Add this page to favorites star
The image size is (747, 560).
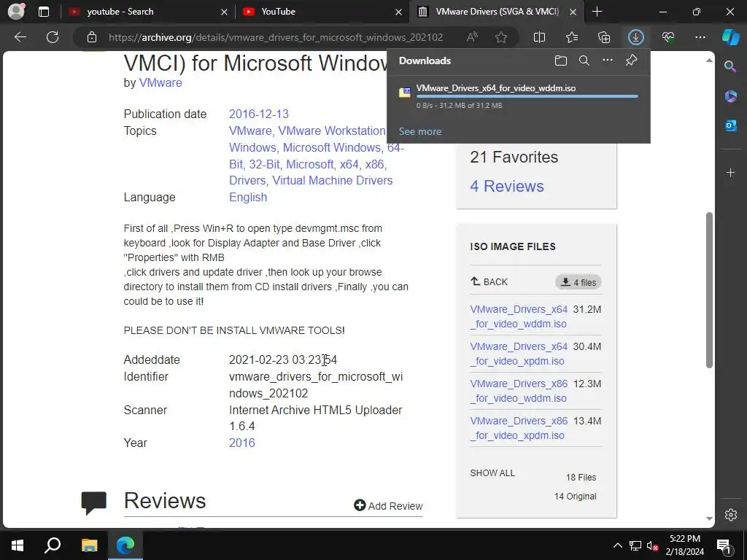tap(500, 37)
